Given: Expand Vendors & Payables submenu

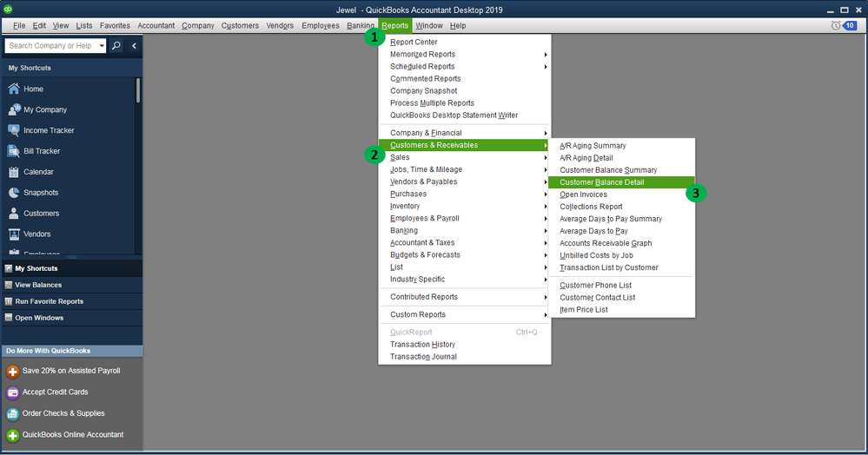Looking at the screenshot, I should [465, 181].
